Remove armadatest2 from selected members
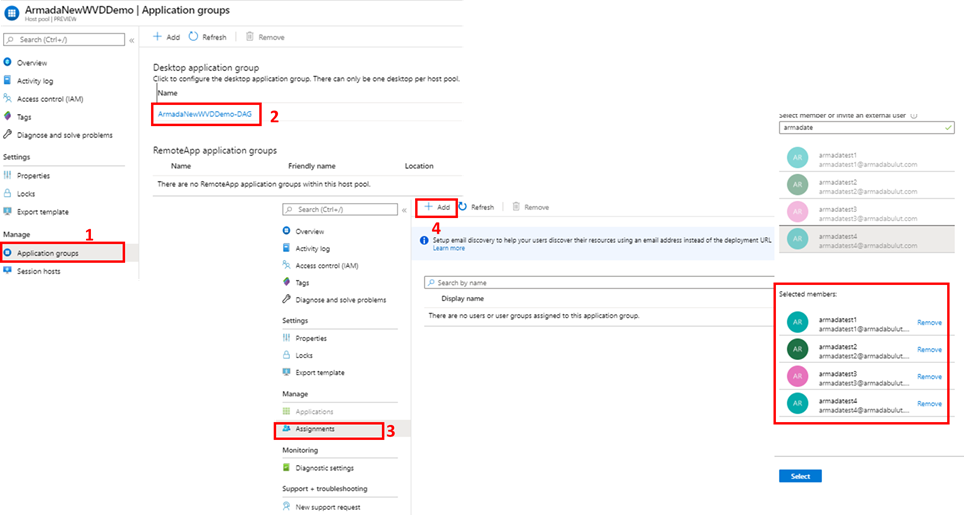The height and width of the screenshot is (515, 964). 930,350
